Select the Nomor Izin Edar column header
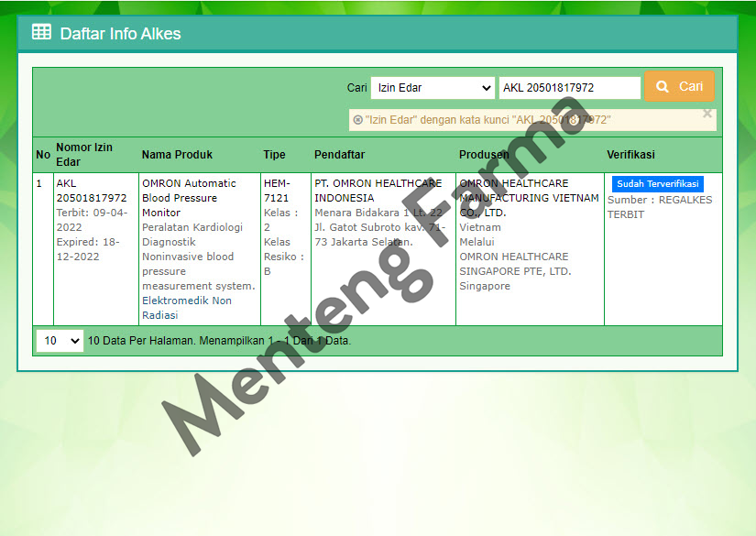This screenshot has width=756, height=536. (84, 154)
